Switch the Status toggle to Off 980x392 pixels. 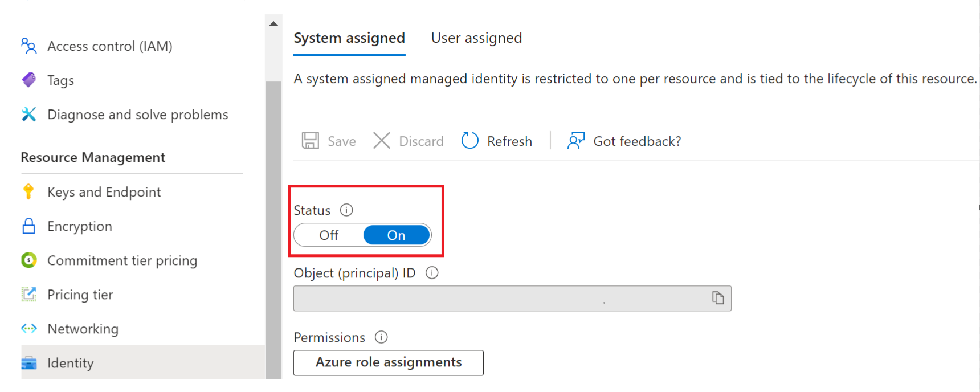point(329,235)
